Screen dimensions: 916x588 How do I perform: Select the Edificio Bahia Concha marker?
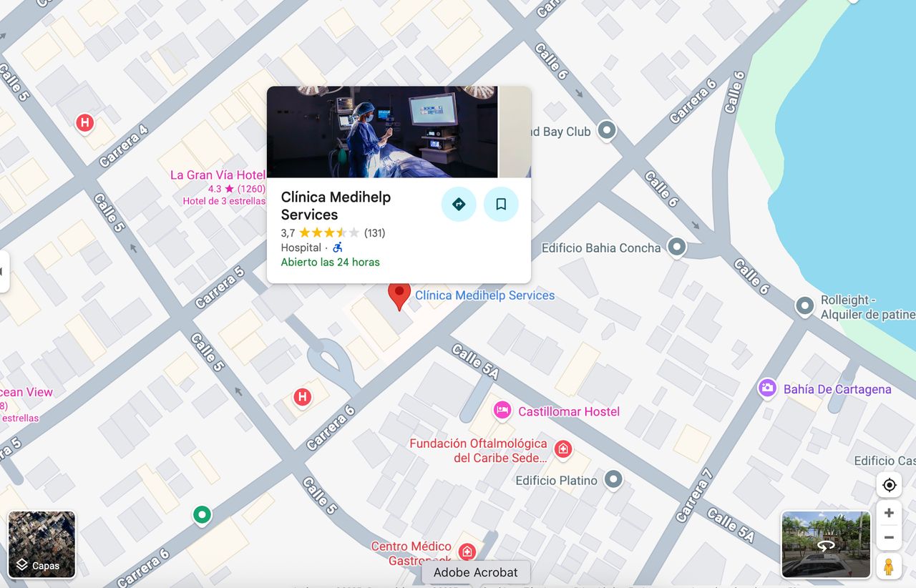(x=676, y=248)
